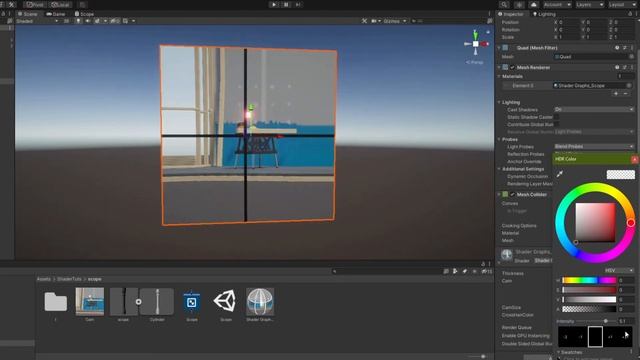This screenshot has width=640, height=360.
Task: Open the Gizmos dropdown in scene toolbar
Action: pos(395,21)
